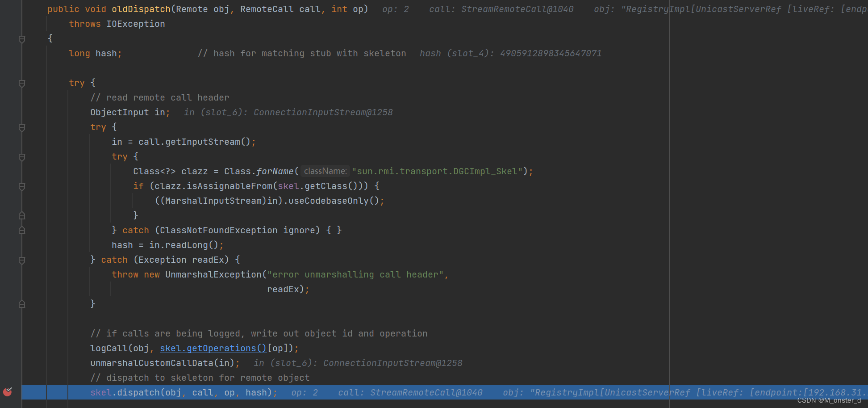This screenshot has height=408, width=868.
Task: Click the IOException in throws clause
Action: [x=136, y=24]
